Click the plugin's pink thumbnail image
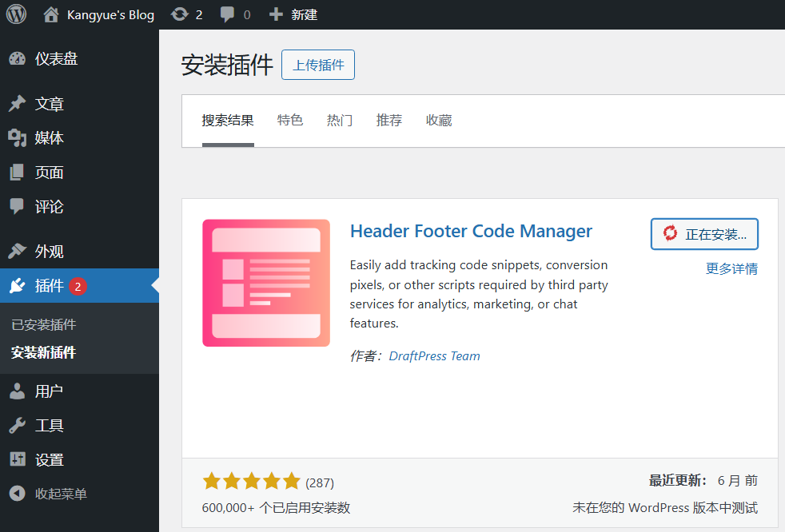This screenshot has width=785, height=532. point(266,283)
